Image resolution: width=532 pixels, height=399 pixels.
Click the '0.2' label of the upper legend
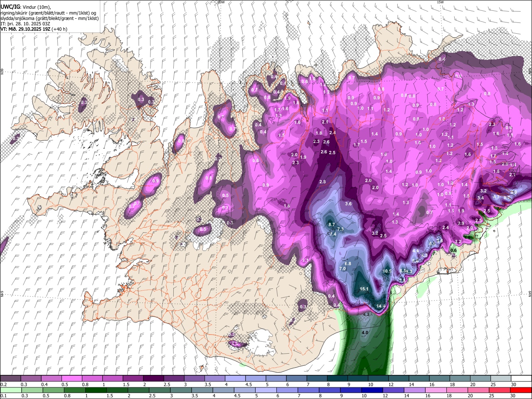4,384
